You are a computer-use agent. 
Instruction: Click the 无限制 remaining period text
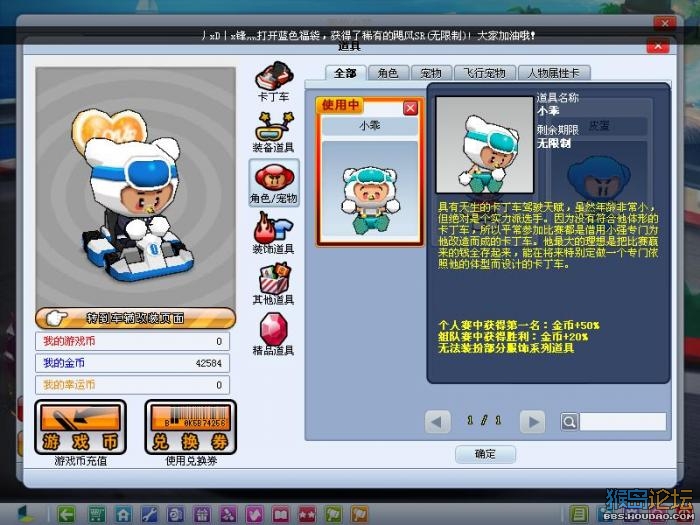point(554,143)
